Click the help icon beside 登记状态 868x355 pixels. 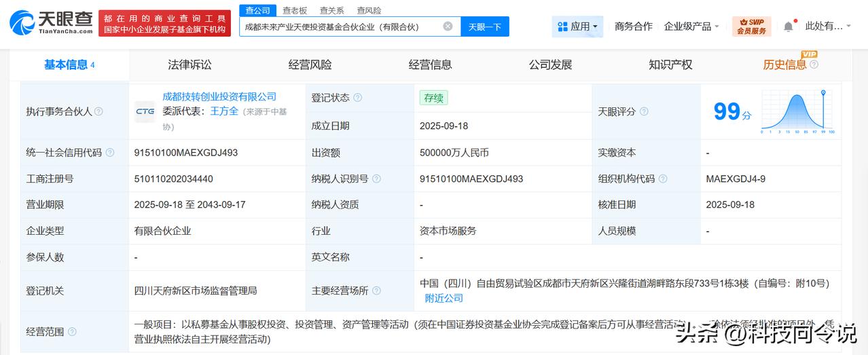(358, 98)
